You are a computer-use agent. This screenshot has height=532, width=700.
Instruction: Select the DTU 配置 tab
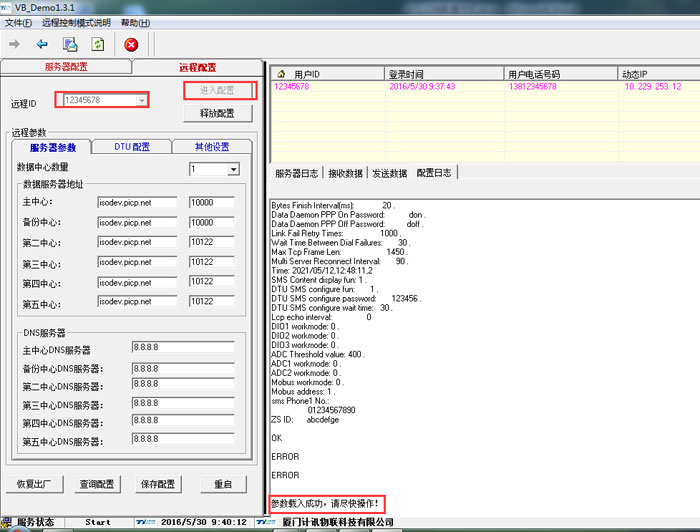pyautogui.click(x=132, y=147)
